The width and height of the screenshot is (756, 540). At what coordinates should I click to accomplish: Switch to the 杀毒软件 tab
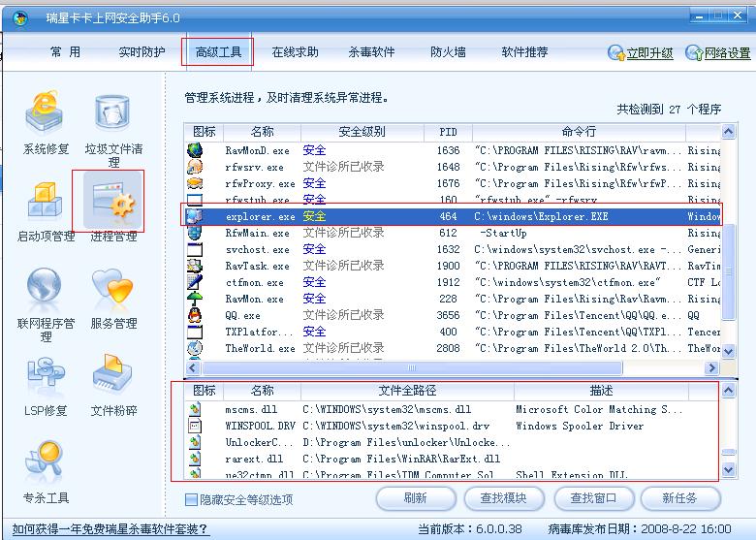click(371, 52)
